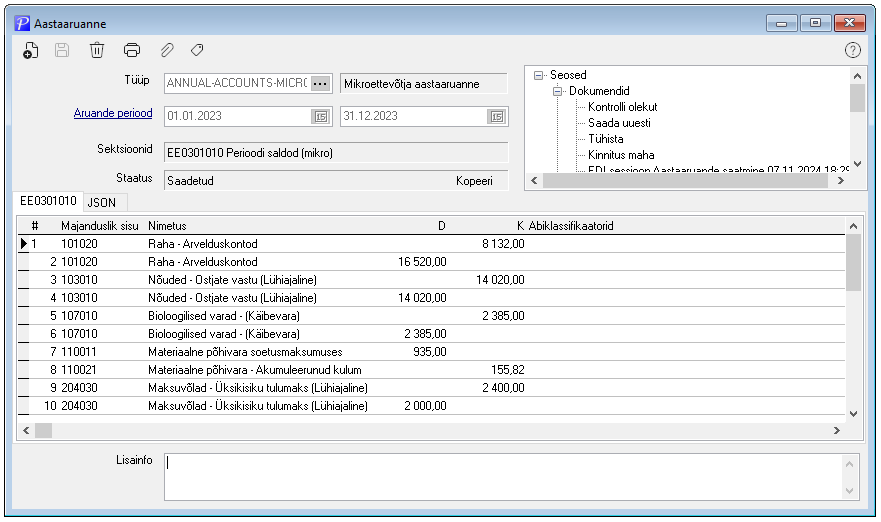The height and width of the screenshot is (522, 881).
Task: Open the start date calendar picker
Action: pos(321,116)
